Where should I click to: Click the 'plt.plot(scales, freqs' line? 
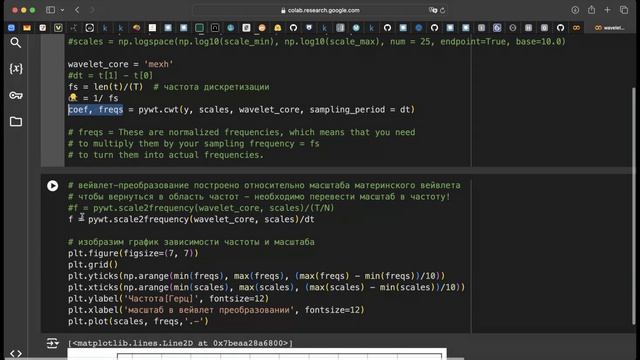[138, 321]
